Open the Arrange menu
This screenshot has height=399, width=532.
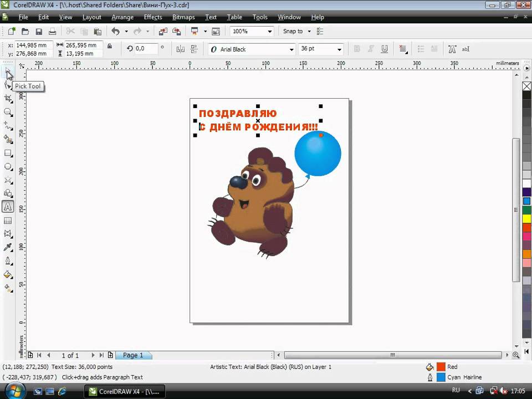click(x=122, y=17)
